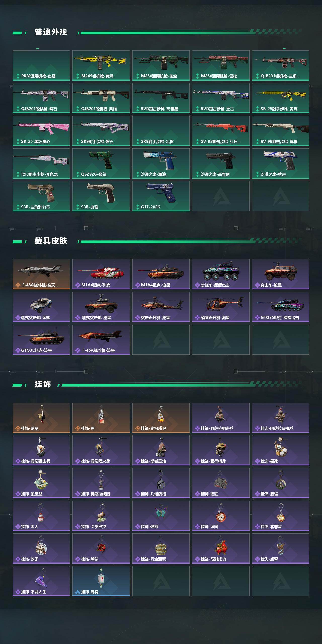This screenshot has width=322, height=644.
Task: Select the M249轻机枪-黄蜂 skin tile
Action: pos(101,65)
